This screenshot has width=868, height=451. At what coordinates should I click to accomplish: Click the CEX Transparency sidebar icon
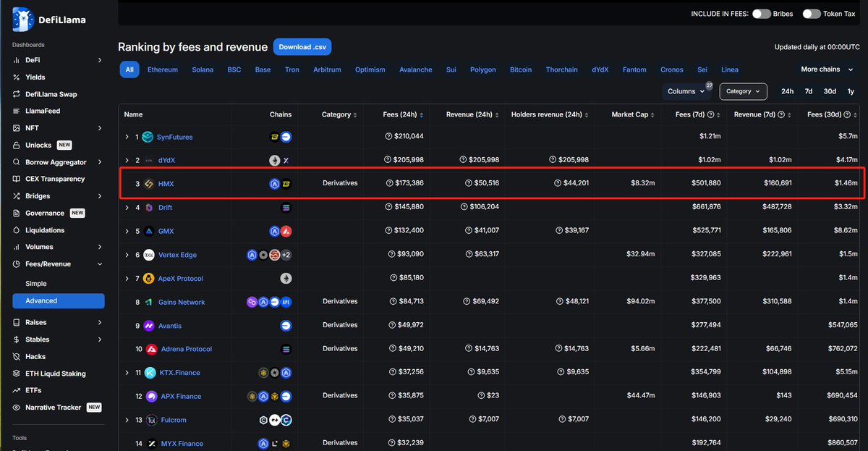(x=17, y=179)
